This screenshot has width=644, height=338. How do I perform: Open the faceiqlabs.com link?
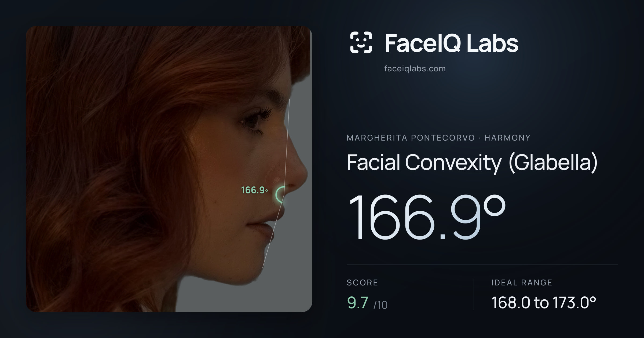[415, 69]
